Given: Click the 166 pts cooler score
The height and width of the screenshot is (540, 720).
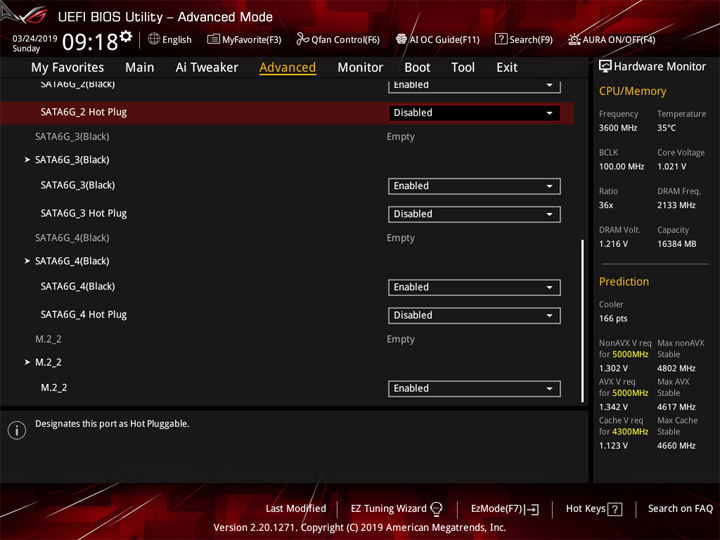Looking at the screenshot, I should point(613,318).
